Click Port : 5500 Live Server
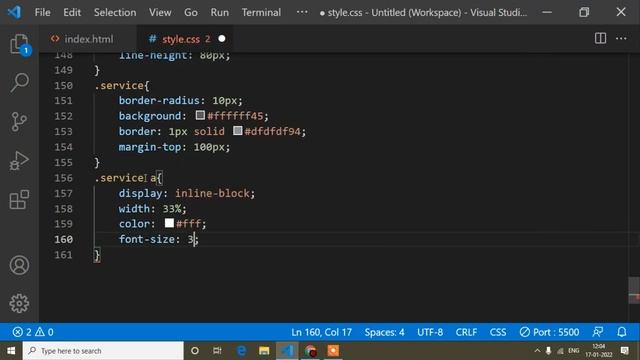This screenshot has height=360, width=640. click(549, 332)
